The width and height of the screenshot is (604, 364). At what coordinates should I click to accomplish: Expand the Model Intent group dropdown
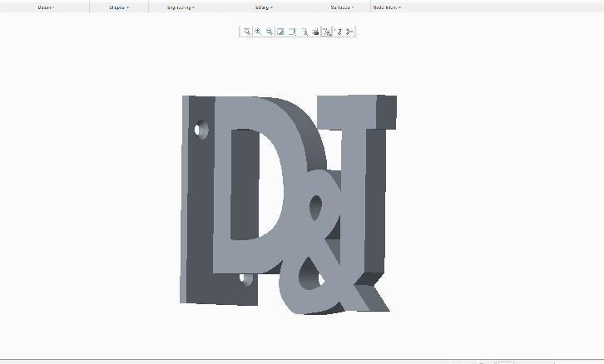387,7
